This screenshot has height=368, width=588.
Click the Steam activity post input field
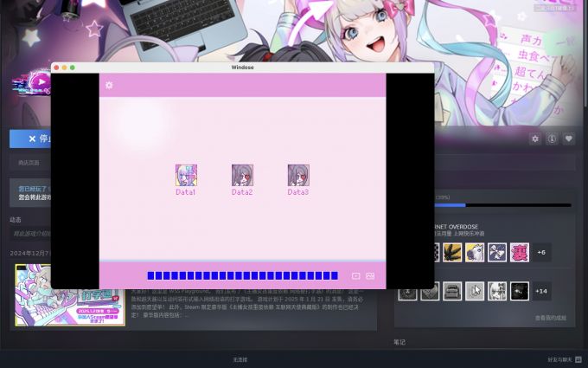pyautogui.click(x=31, y=234)
